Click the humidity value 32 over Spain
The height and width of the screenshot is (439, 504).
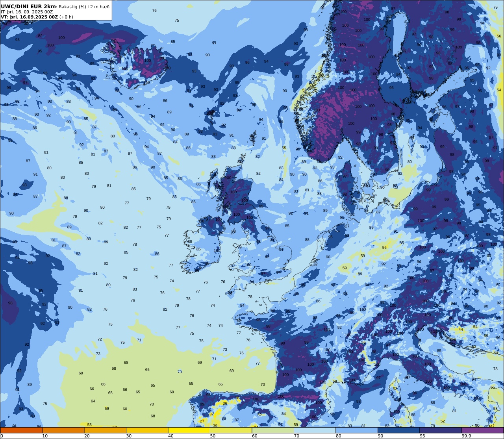pos(211,414)
